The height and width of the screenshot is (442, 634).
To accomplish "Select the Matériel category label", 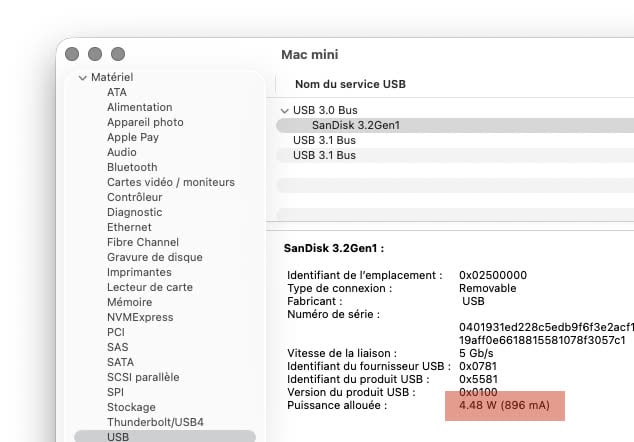I will click(x=112, y=77).
